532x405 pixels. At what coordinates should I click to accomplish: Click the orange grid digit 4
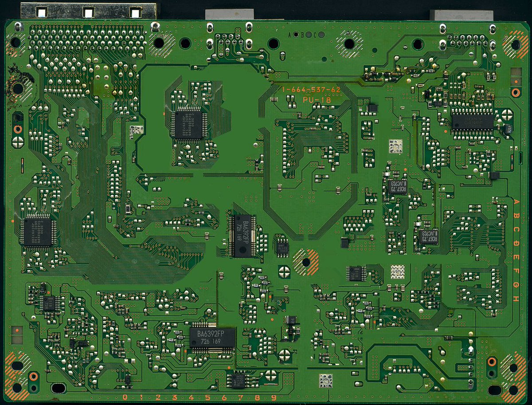pyautogui.click(x=191, y=397)
